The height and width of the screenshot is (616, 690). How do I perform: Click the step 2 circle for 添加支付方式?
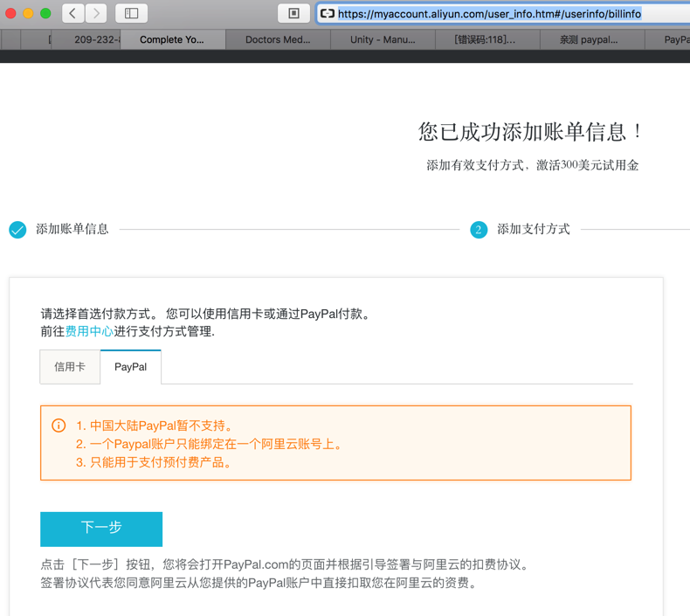click(x=478, y=230)
